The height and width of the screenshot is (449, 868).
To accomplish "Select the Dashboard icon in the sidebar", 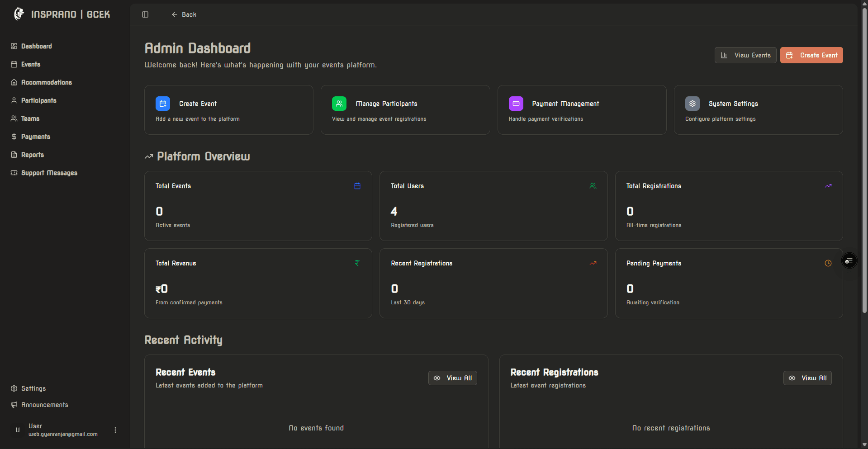I will tap(14, 46).
